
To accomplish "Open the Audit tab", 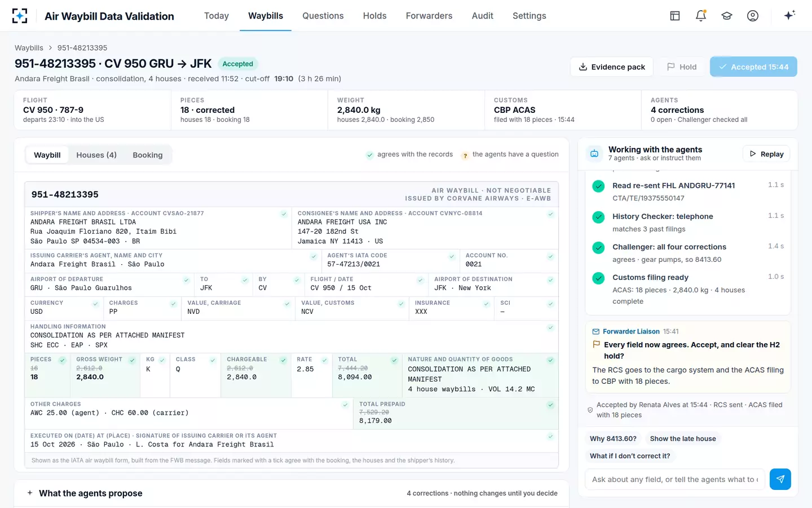I will 483,16.
